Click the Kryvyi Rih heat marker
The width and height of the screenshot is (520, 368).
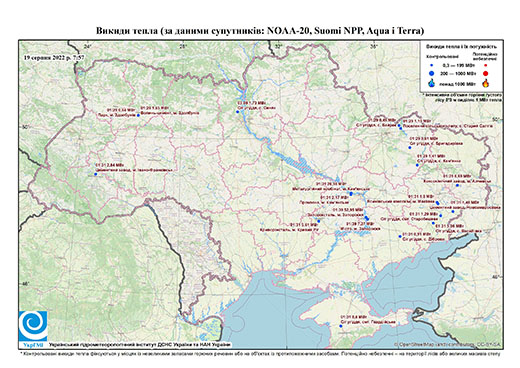318,221
